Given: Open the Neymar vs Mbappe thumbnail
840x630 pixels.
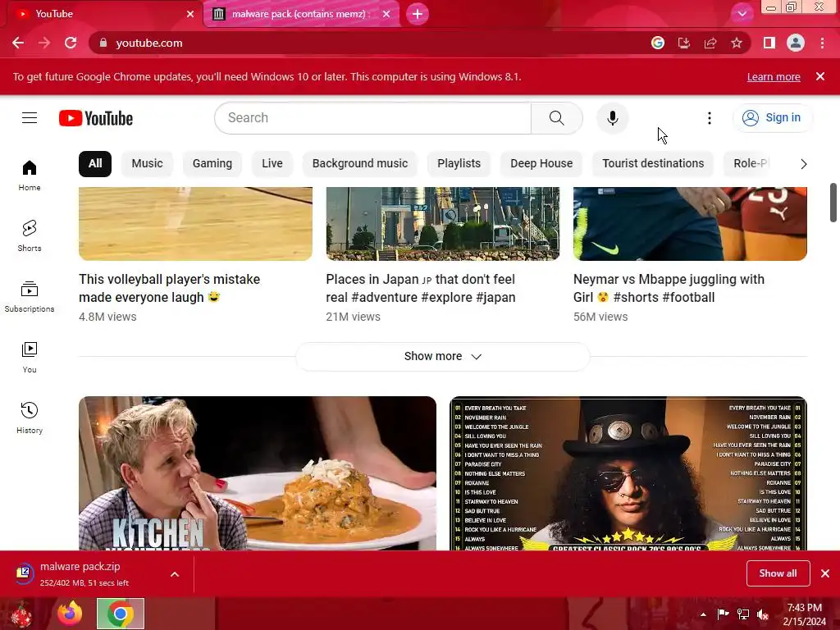Looking at the screenshot, I should tap(690, 223).
